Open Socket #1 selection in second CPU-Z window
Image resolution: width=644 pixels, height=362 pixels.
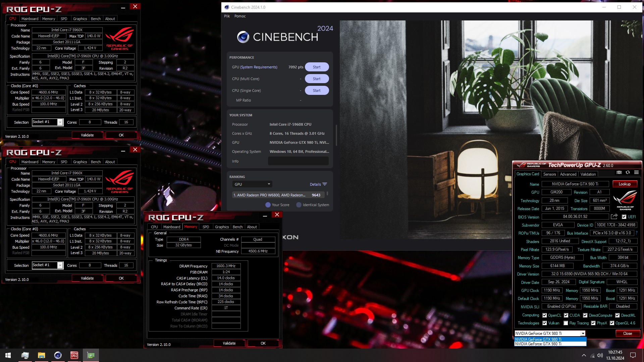point(48,265)
